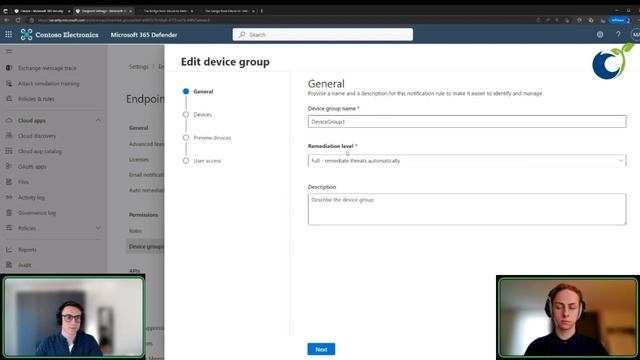This screenshot has height=360, width=640.
Task: Click the Contoso Electronics logo
Action: (27, 35)
